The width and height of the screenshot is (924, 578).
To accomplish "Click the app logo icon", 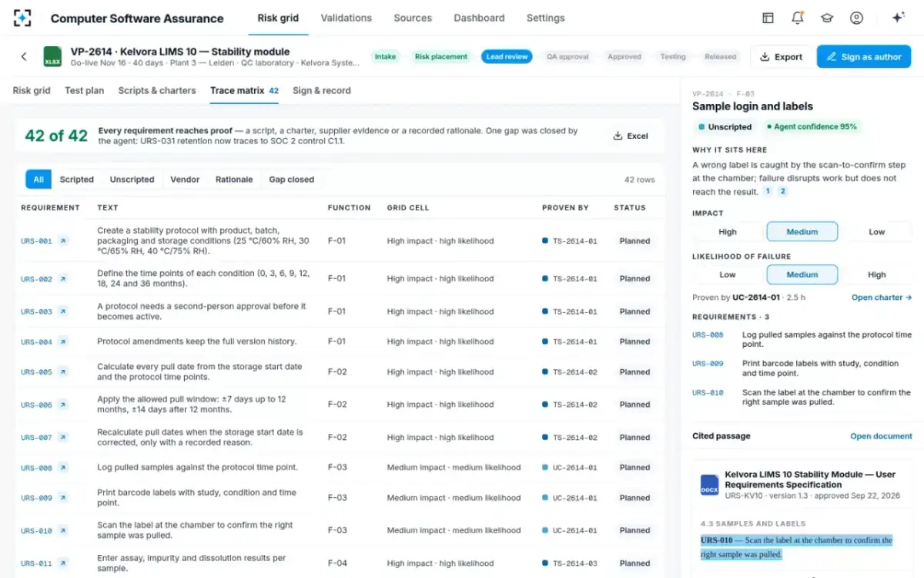I will pyautogui.click(x=22, y=18).
